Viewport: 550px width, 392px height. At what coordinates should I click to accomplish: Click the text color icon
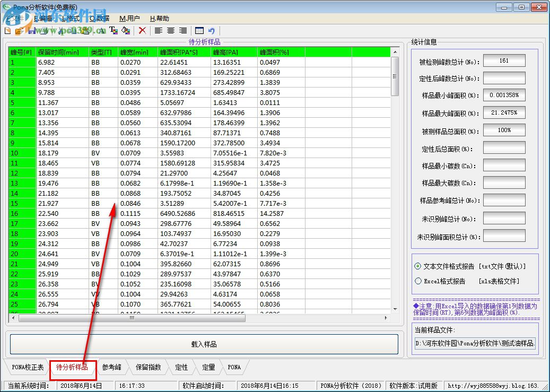pos(113,31)
